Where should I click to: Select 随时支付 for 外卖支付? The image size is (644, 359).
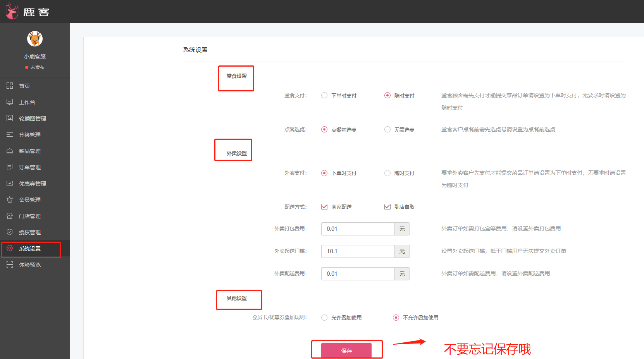[387, 173]
